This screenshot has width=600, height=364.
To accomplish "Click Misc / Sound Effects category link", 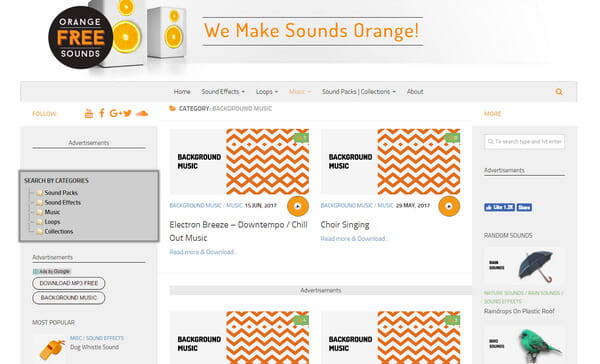I will pyautogui.click(x=97, y=338).
